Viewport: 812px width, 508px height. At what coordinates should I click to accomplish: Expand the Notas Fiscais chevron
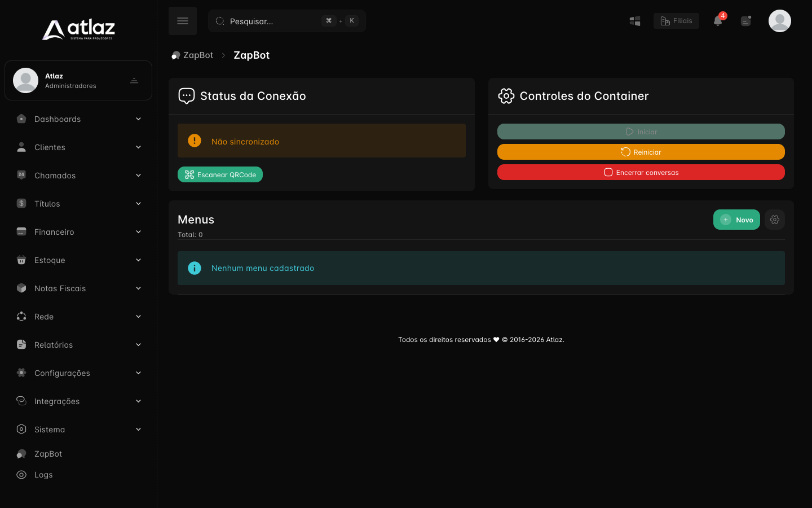pos(138,288)
